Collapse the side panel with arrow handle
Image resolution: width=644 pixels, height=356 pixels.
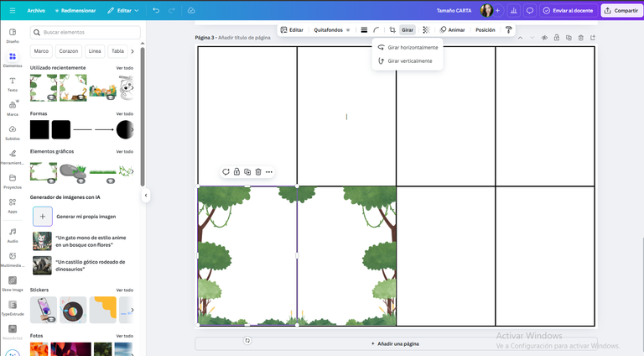[146, 196]
